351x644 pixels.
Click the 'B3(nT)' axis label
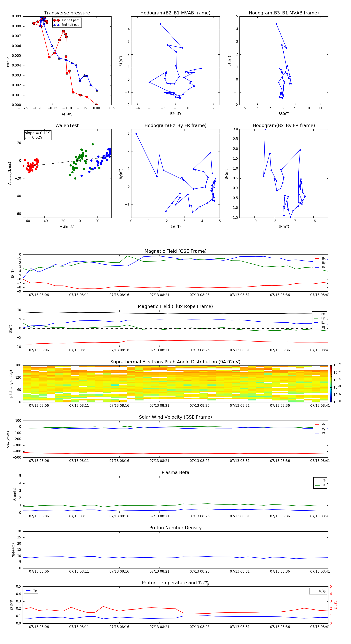(284, 114)
